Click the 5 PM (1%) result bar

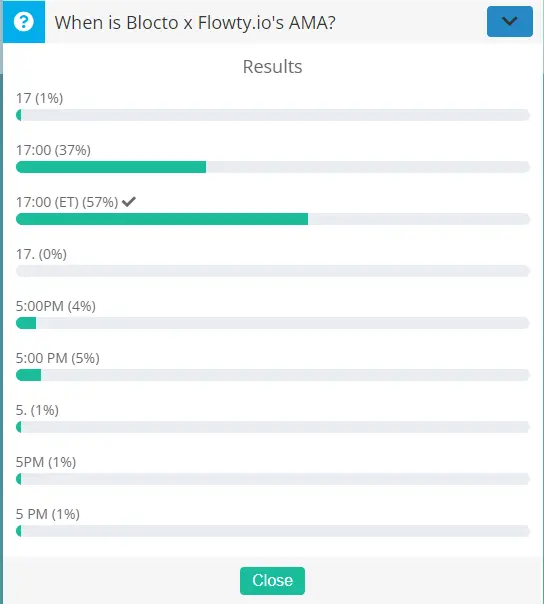tap(273, 531)
